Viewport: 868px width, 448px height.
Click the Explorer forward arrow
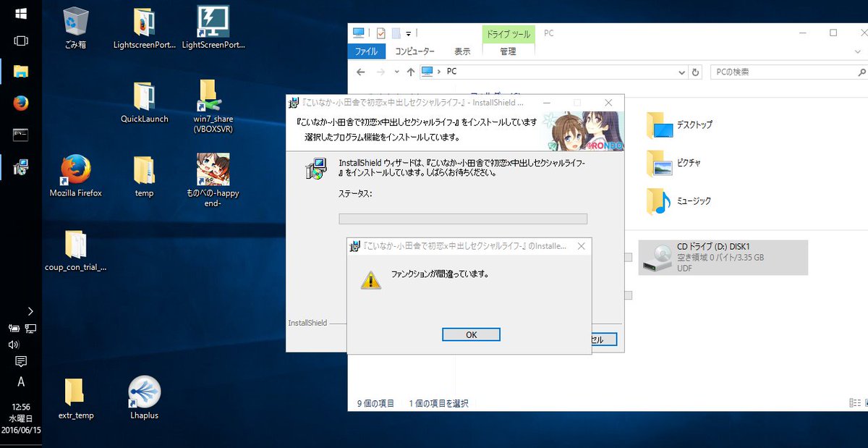(380, 72)
